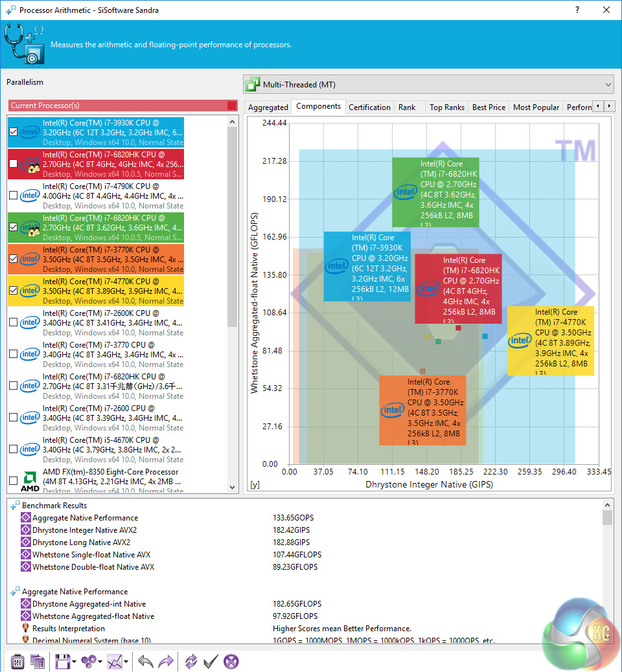
Task: Check the i7-2600K processor checkbox
Action: [x=14, y=322]
